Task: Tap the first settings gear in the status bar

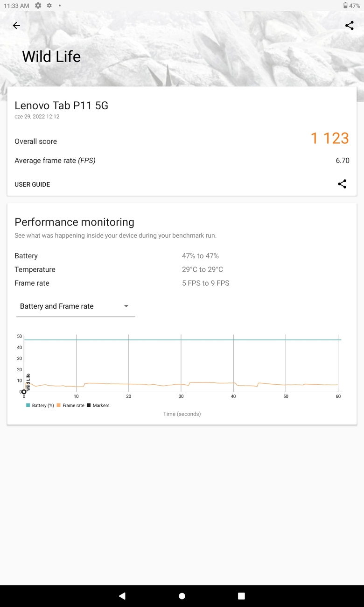Action: [x=38, y=6]
